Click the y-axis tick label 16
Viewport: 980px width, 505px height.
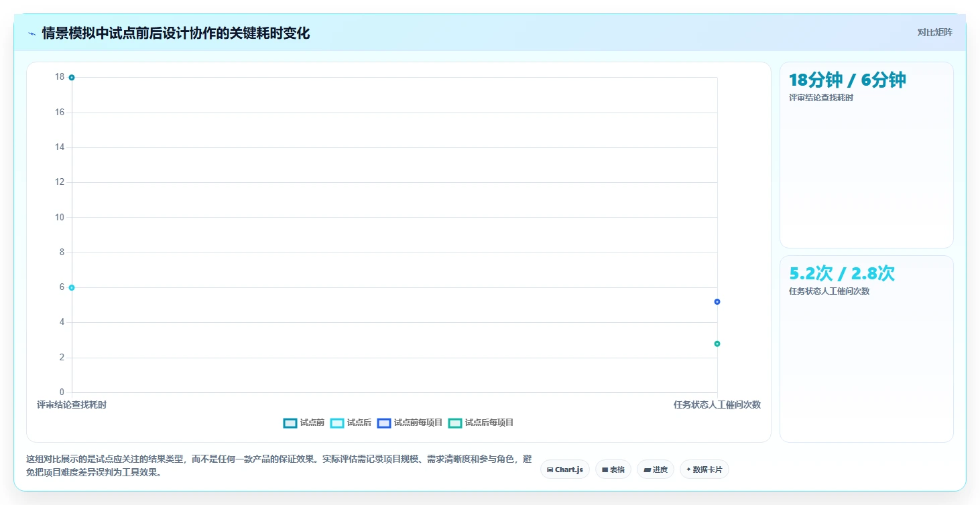coord(60,112)
